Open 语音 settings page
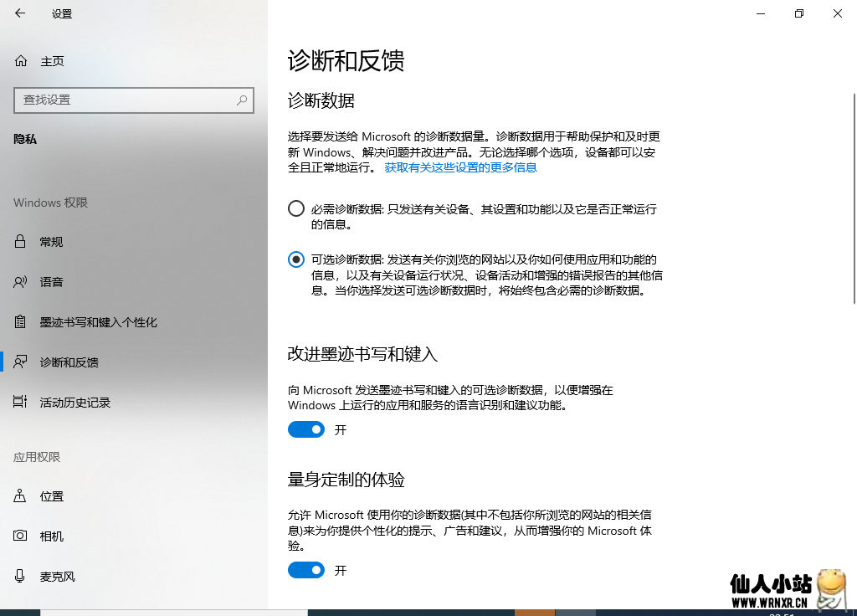Screen dimensions: 857x616 134,282
